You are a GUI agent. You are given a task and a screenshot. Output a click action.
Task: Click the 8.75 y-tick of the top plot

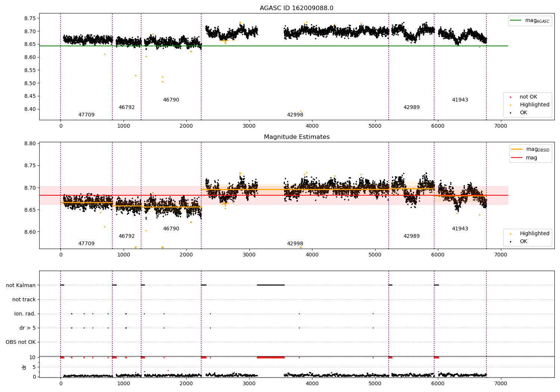(x=29, y=18)
